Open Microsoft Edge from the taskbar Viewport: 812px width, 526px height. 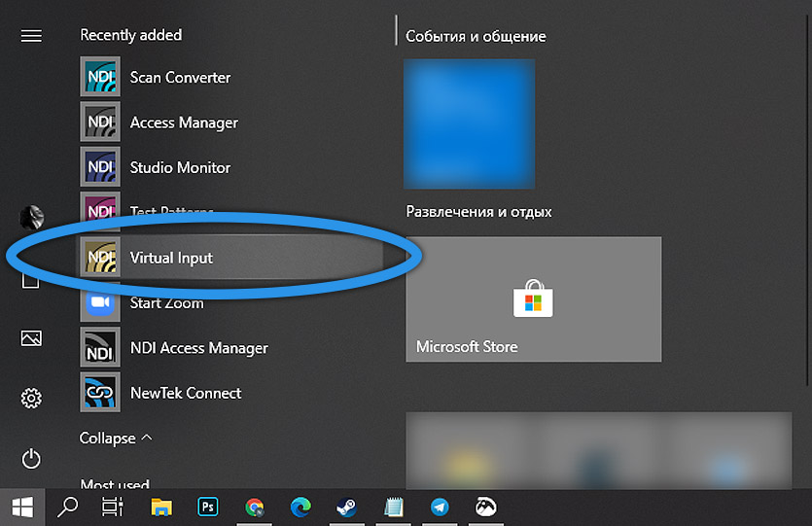(300, 507)
